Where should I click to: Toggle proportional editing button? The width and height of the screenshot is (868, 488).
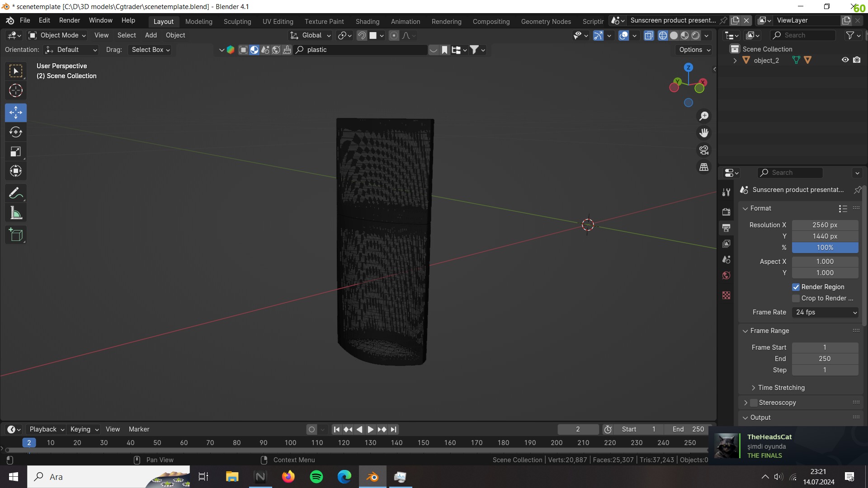coord(394,36)
